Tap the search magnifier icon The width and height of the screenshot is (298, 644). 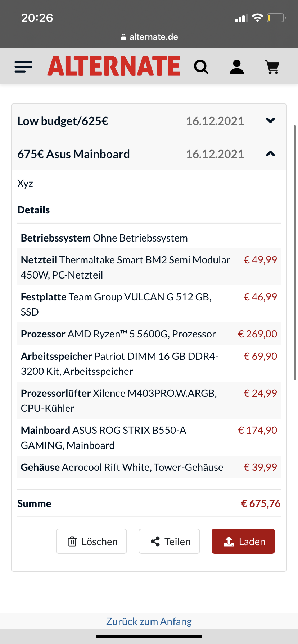click(x=201, y=67)
